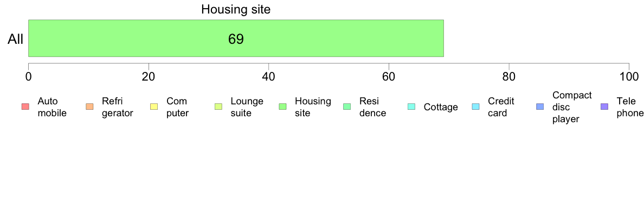Image resolution: width=644 pixels, height=199 pixels.
Task: Click the Credit card legend swatch
Action: point(475,107)
